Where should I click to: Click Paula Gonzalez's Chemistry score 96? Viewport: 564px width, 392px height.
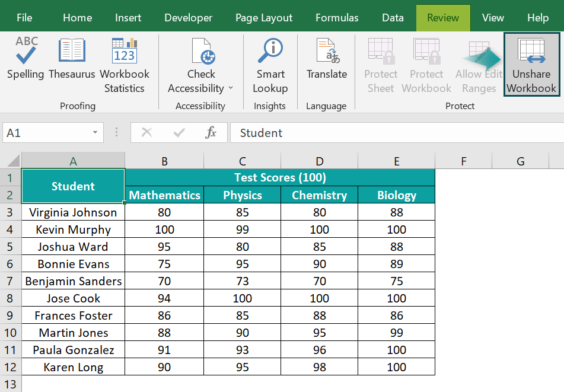[320, 349]
